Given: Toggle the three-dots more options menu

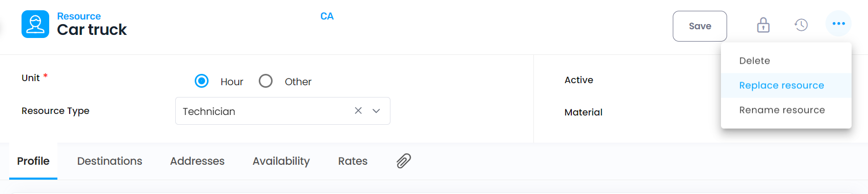Looking at the screenshot, I should [839, 24].
